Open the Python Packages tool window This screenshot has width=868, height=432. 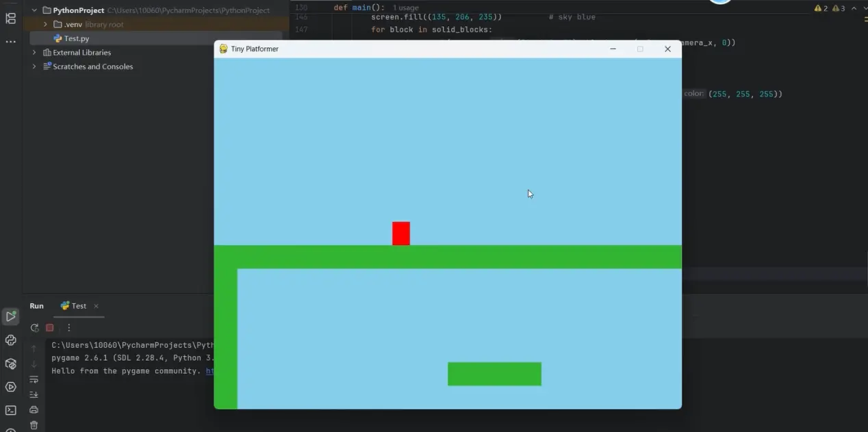pos(10,364)
